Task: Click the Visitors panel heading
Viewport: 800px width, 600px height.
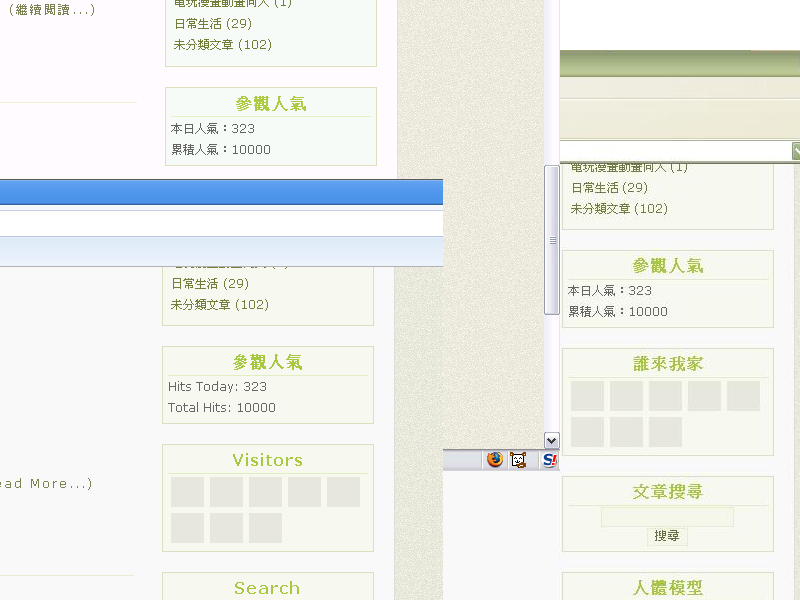Action: [x=267, y=460]
